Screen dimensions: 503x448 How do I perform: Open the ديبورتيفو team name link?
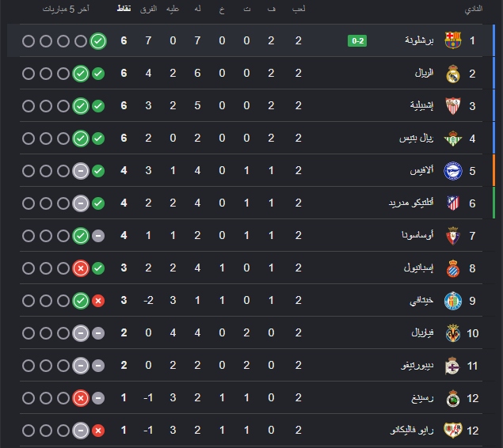(417, 366)
